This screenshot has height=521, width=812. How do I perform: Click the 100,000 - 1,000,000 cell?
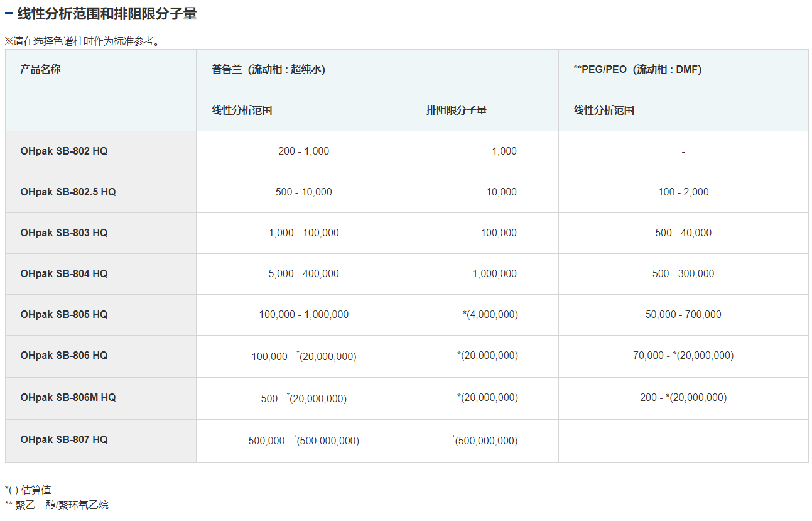(x=304, y=315)
